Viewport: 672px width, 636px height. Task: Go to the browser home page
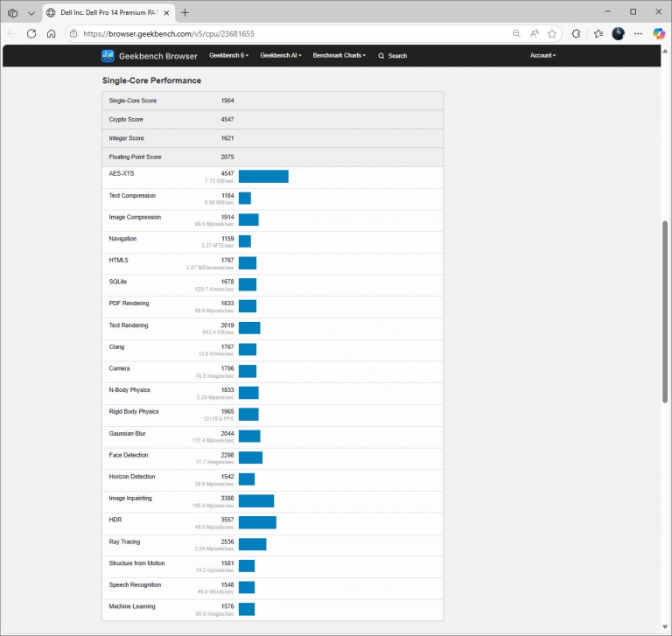51,33
